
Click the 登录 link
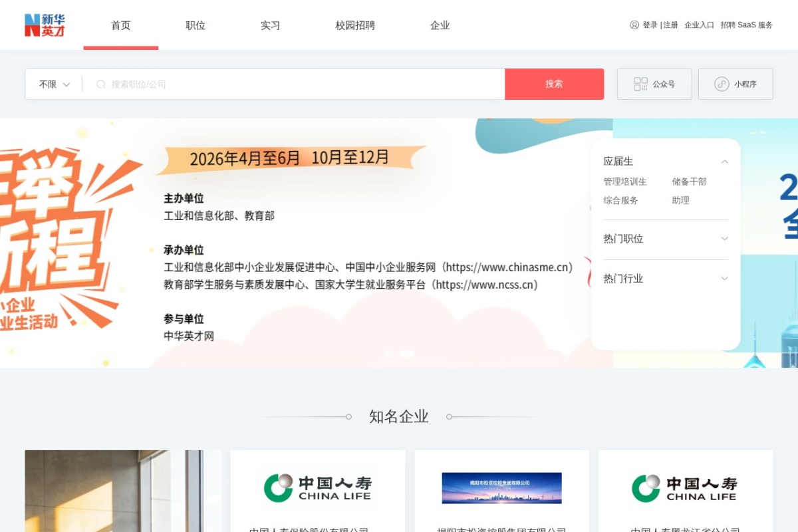[x=650, y=25]
